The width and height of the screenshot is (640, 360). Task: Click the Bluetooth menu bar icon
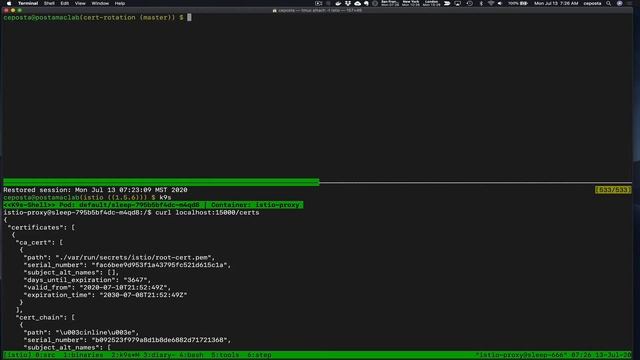point(481,3)
